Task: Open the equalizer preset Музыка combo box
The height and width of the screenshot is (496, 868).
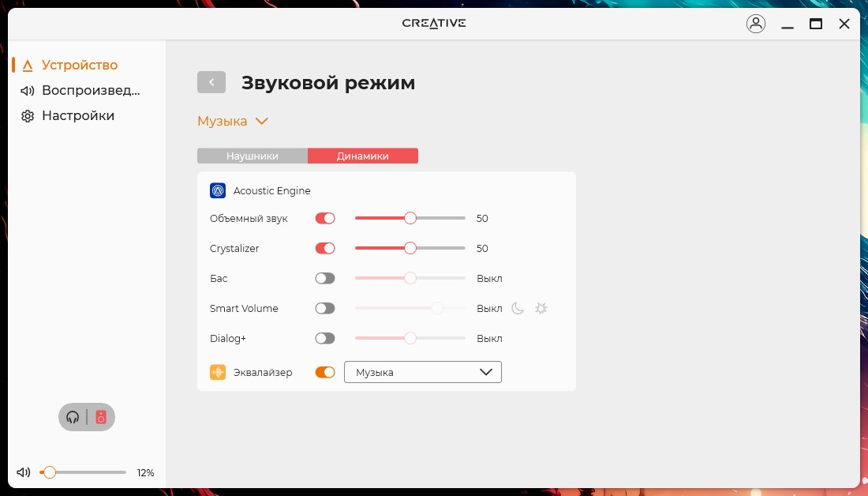Action: 423,373
